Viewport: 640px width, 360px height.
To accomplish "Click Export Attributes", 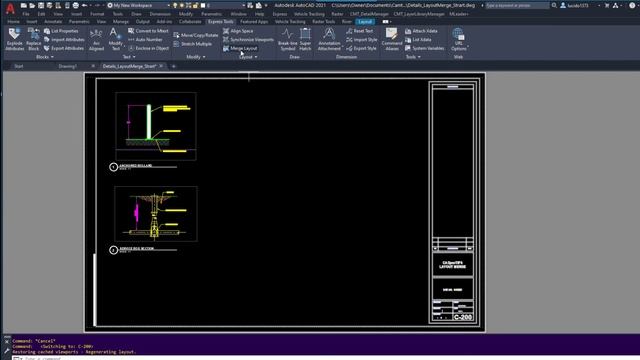I will click(64, 48).
